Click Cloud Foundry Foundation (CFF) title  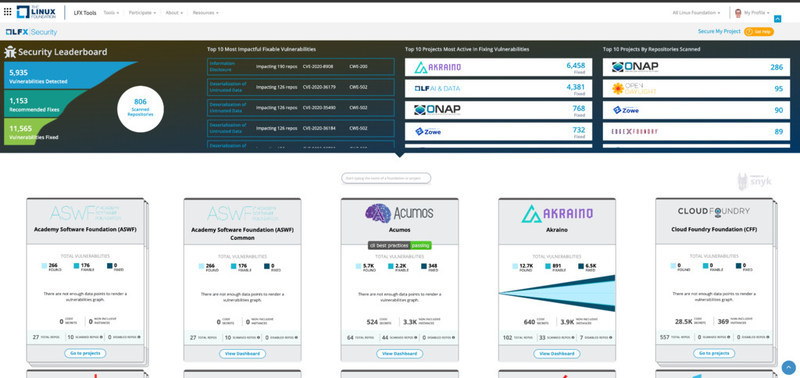click(x=714, y=230)
